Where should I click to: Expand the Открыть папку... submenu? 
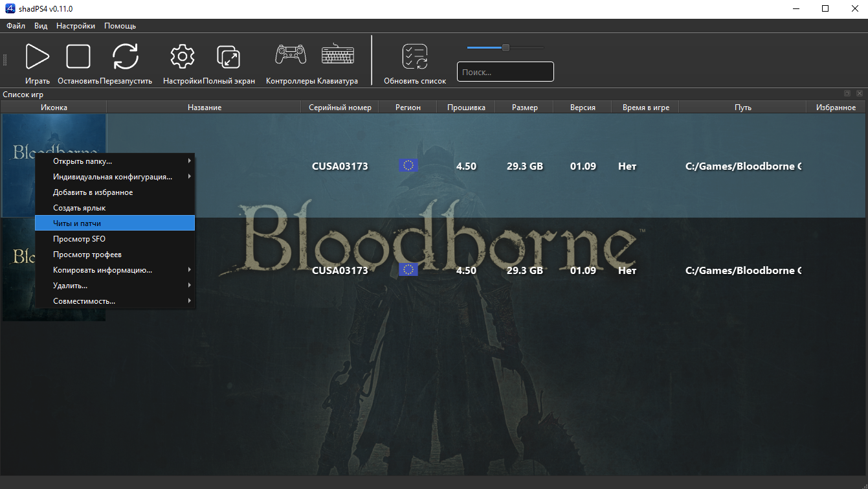tap(115, 161)
